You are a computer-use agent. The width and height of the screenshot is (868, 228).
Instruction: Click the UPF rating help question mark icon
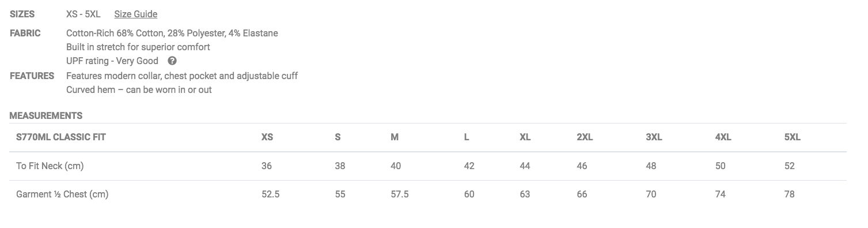[x=172, y=61]
